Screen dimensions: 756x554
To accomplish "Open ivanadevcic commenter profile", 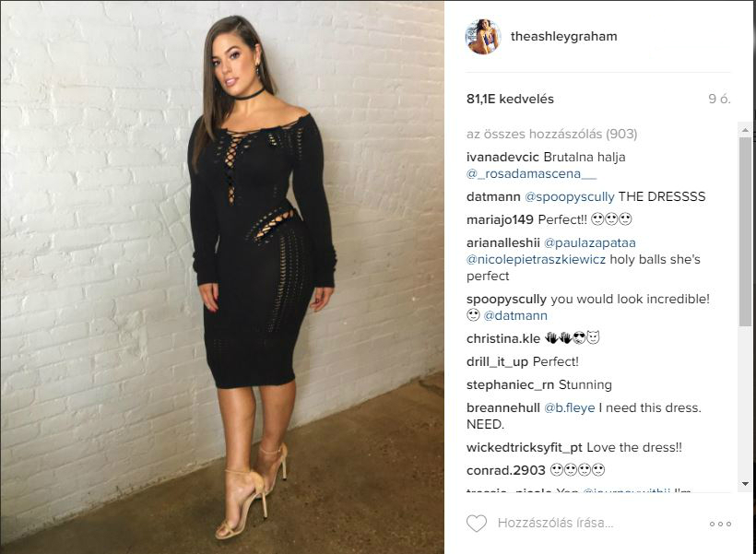I will coord(502,158).
